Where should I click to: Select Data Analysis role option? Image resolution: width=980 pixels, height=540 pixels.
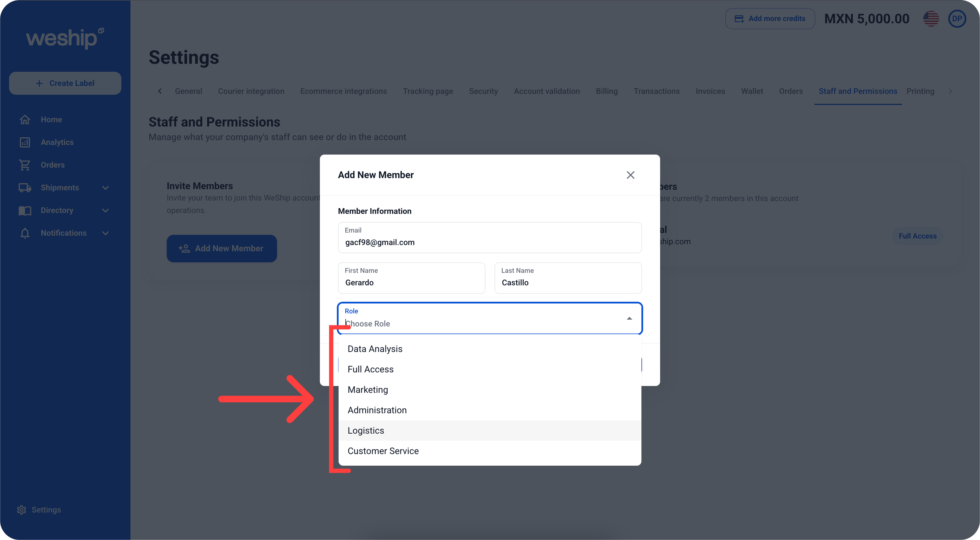coord(490,349)
